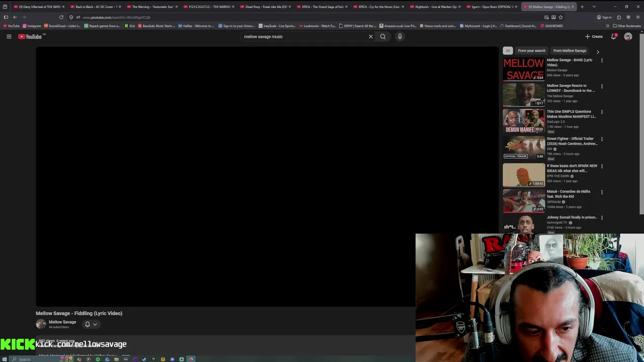Screen dimensions: 644x362
Task: Open Mellow Savage channel name link below video
Action: (62, 322)
